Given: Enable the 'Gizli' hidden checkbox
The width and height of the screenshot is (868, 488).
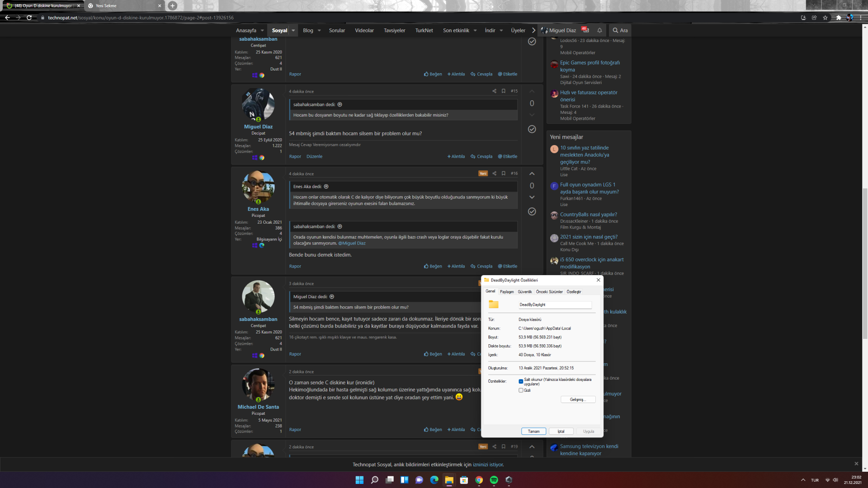Looking at the screenshot, I should [x=521, y=390].
